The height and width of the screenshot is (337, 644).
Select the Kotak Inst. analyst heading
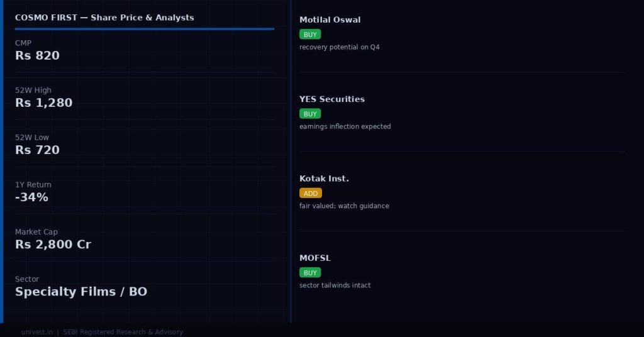[x=324, y=179]
